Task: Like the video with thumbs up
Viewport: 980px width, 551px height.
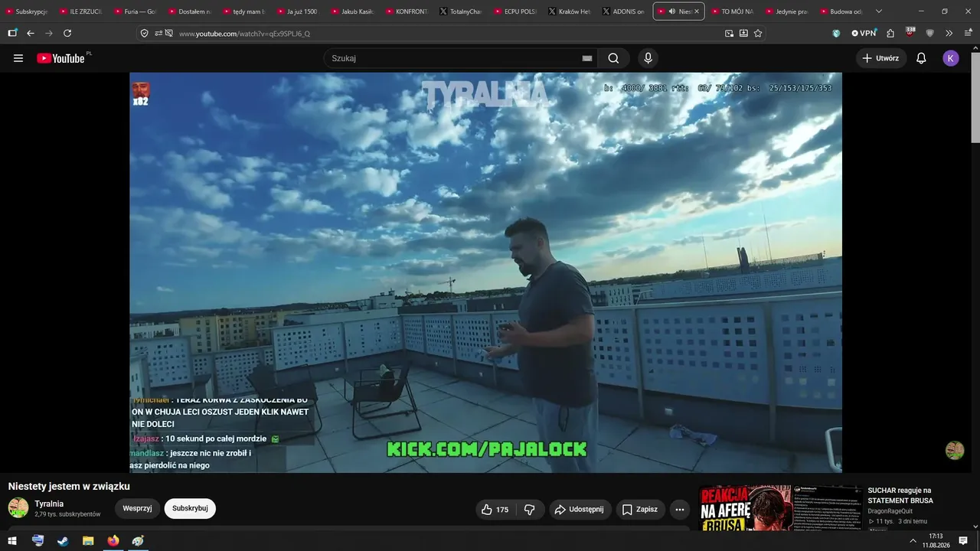Action: [495, 510]
